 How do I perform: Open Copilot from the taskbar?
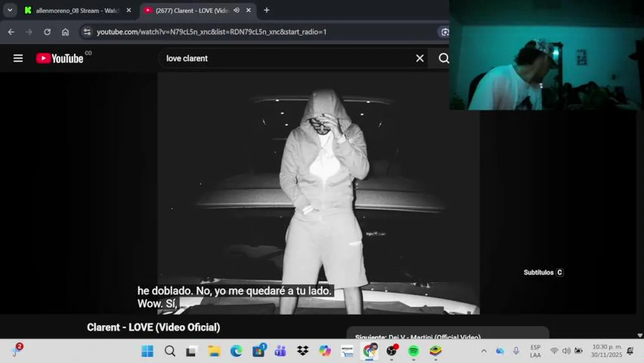(325, 351)
